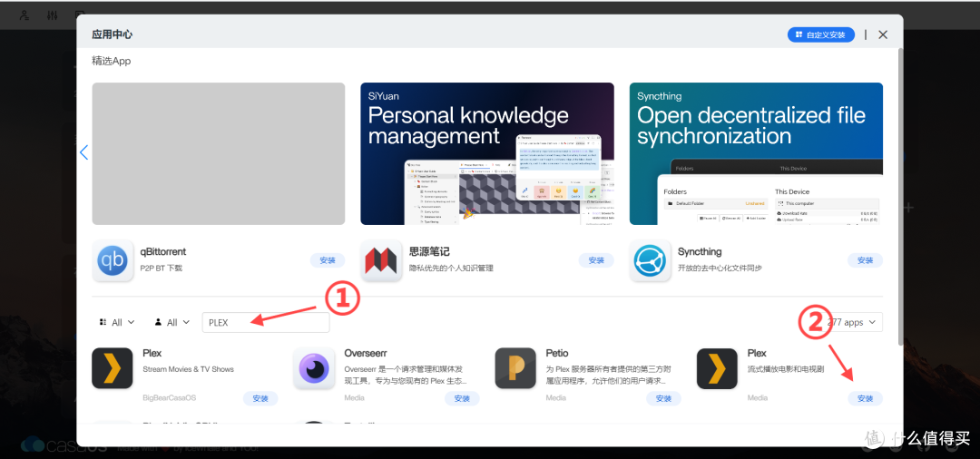The height and width of the screenshot is (459, 980).
Task: Click the 精选App section heading
Action: [112, 61]
